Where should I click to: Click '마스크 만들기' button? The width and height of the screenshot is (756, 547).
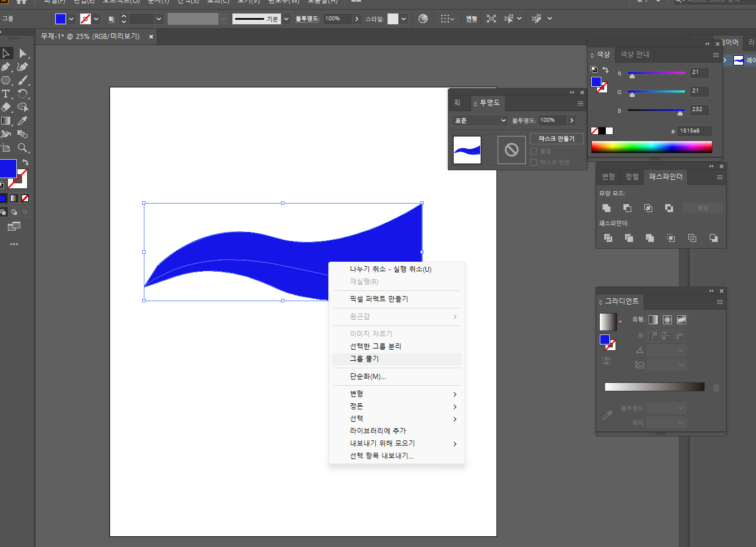(x=556, y=139)
